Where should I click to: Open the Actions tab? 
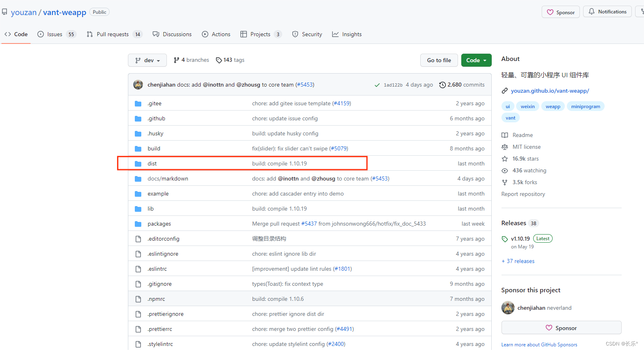(216, 34)
